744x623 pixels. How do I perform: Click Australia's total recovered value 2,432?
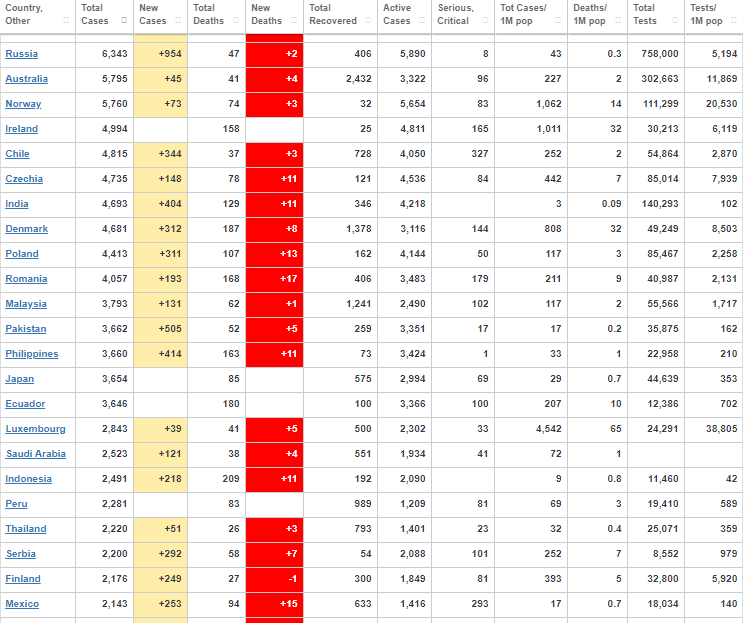(x=359, y=79)
